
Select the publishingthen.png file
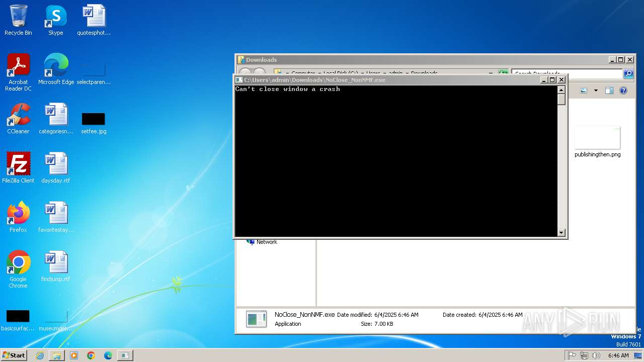point(597,142)
